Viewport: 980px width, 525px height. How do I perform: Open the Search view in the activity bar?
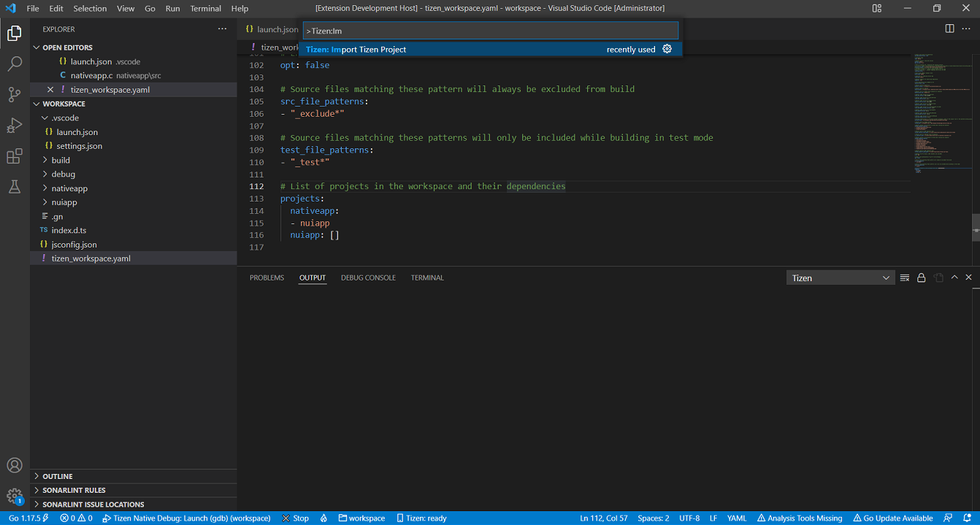15,64
